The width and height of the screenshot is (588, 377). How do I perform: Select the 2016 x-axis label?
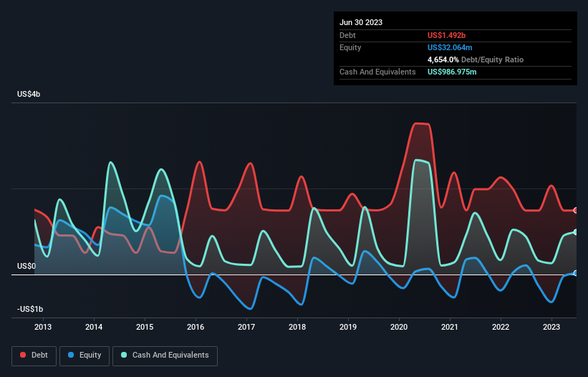[196, 327]
